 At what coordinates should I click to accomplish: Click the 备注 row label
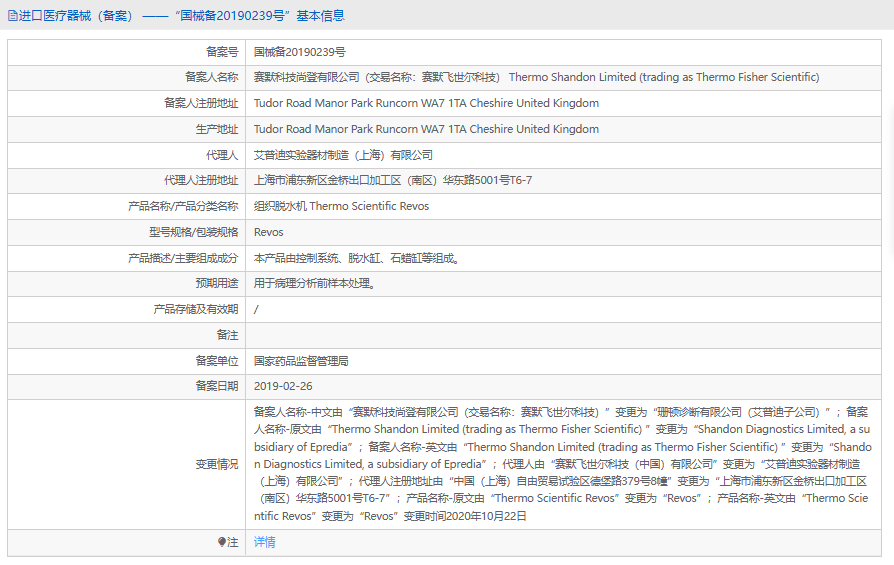coord(227,335)
